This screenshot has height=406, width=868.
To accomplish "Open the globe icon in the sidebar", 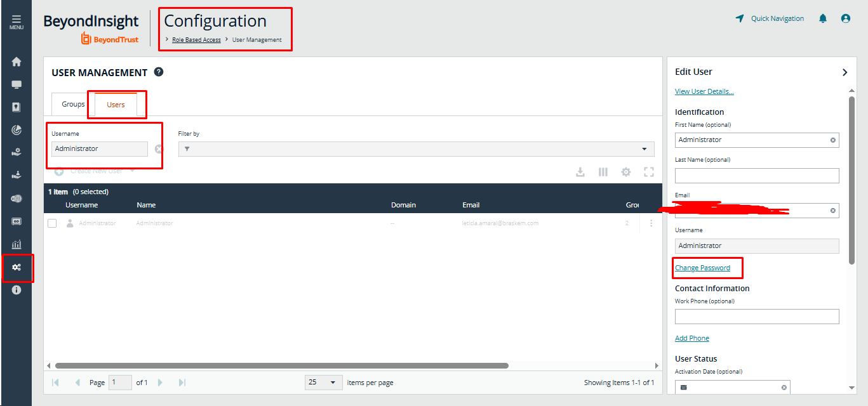I will 17,199.
